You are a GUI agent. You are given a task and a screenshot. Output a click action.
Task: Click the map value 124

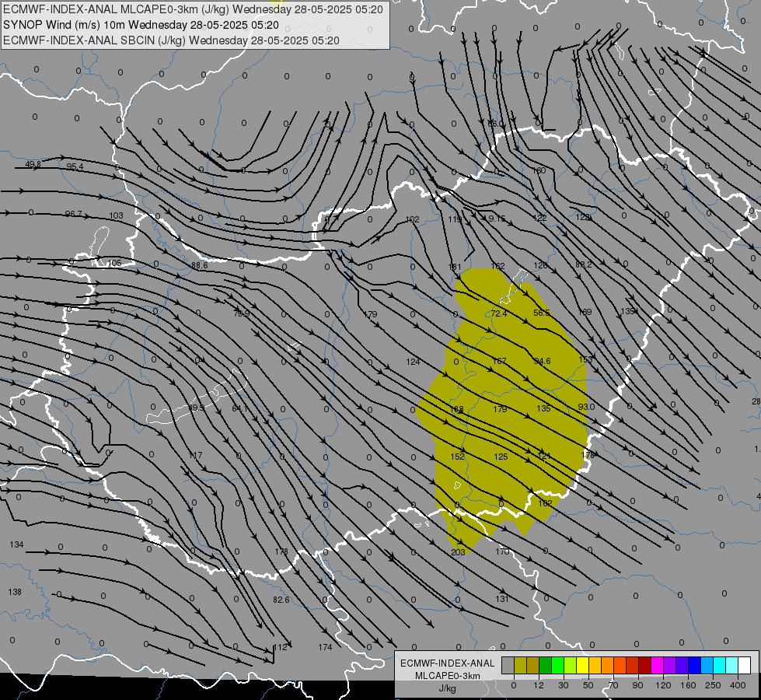point(413,362)
